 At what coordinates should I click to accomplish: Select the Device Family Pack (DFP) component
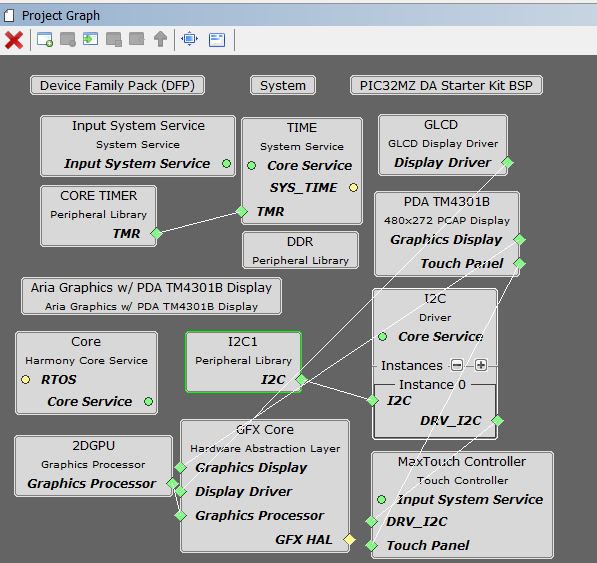[117, 85]
